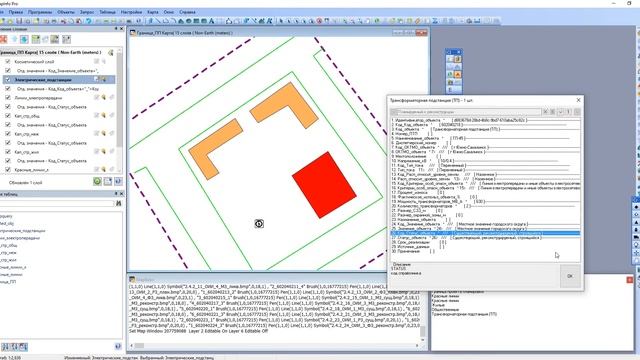Click the Move layer up arrow
The height and width of the screenshot is (360, 640).
(x=14, y=39)
